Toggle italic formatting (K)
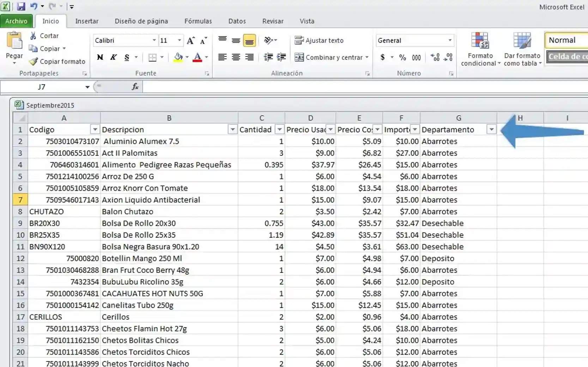 point(113,57)
